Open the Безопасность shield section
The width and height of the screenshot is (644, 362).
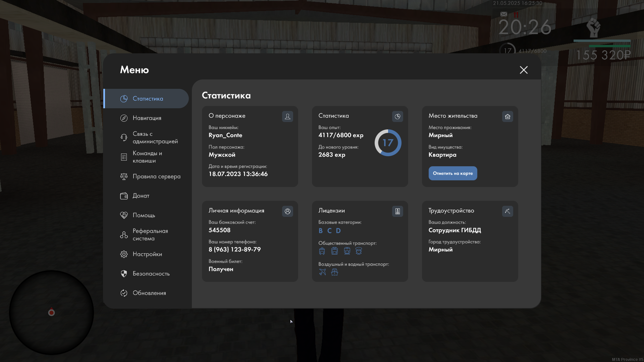(x=151, y=274)
